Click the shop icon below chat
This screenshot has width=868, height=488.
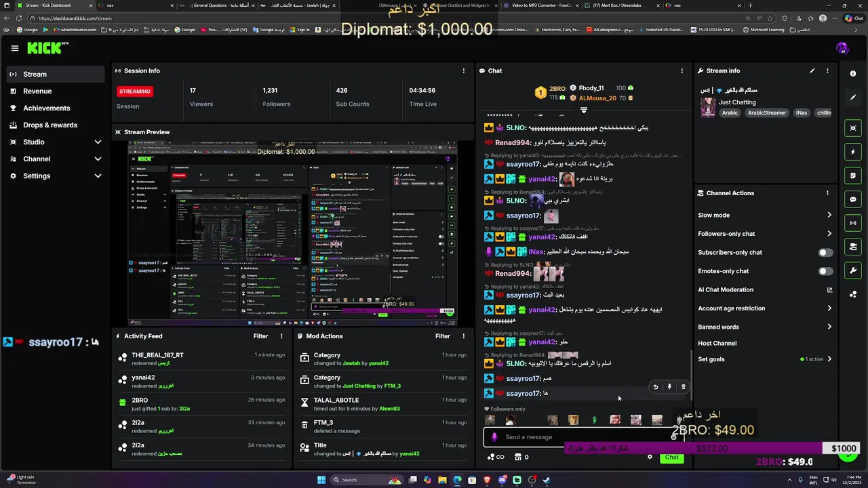pos(522,457)
